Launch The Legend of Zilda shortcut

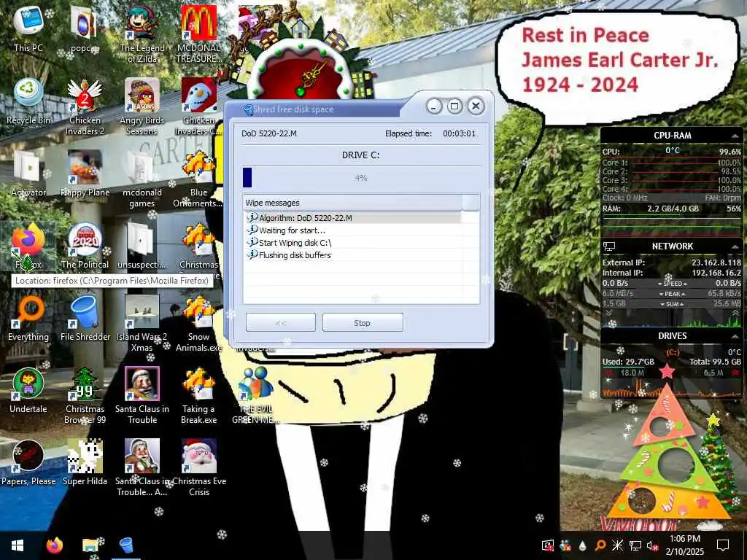click(142, 34)
